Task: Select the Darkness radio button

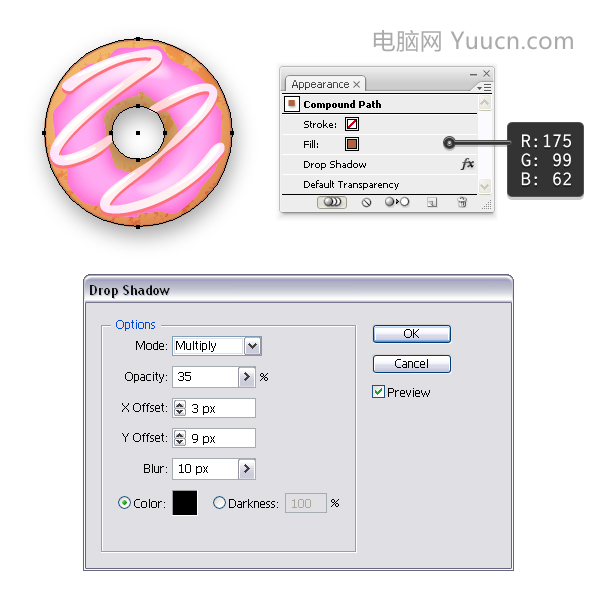Action: point(219,502)
